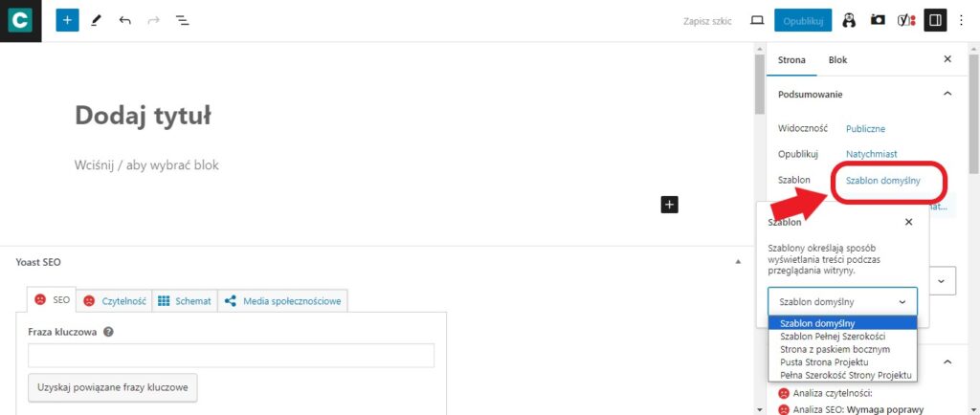Click the Wciśnij / aby wybrać blok placeholder

[146, 165]
